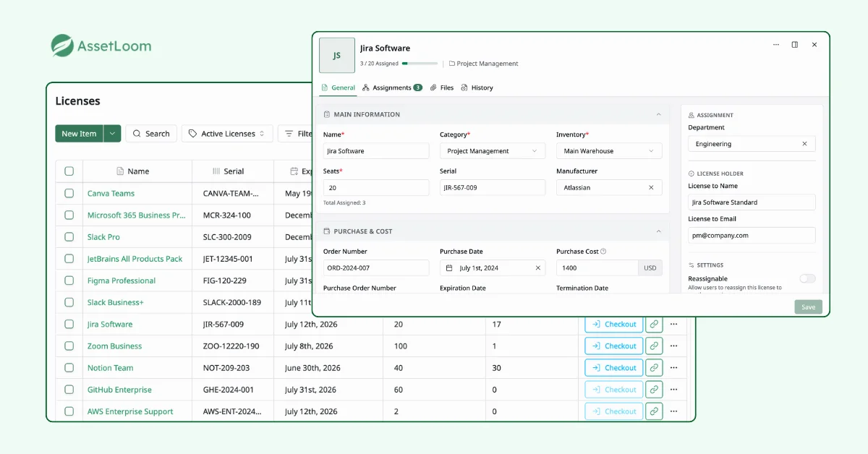Image resolution: width=868 pixels, height=454 pixels.
Task: Open more options for Zoom Business row
Action: (673, 346)
